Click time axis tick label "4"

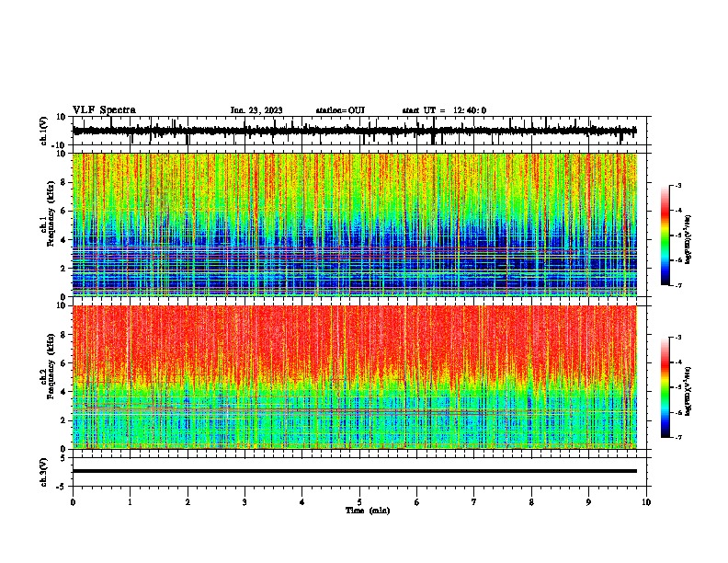tap(302, 502)
